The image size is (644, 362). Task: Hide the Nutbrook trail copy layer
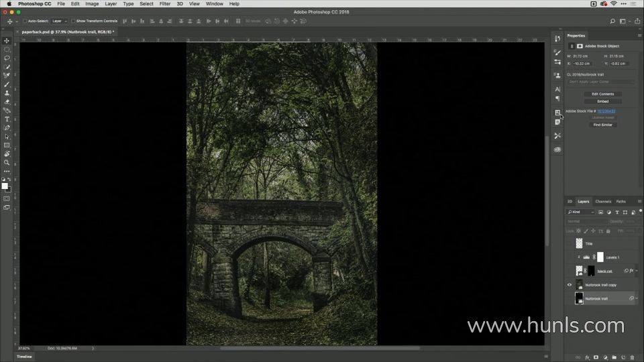[x=570, y=285]
